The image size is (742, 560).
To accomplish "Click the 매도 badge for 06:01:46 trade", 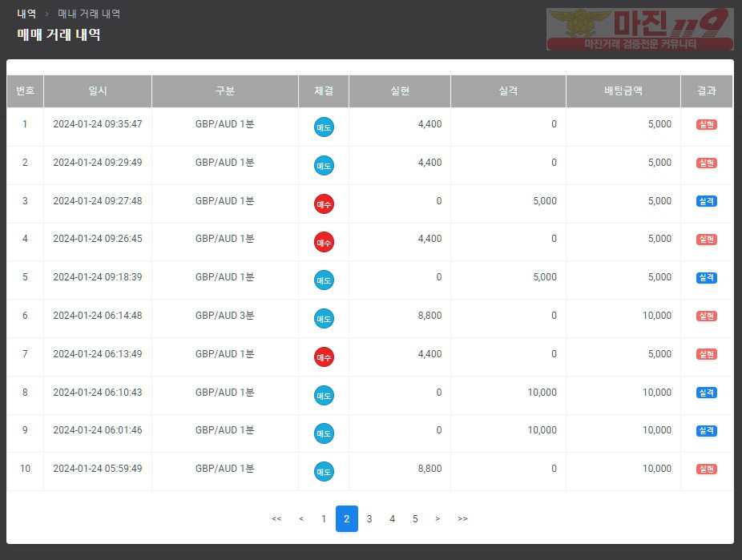I will [x=325, y=433].
